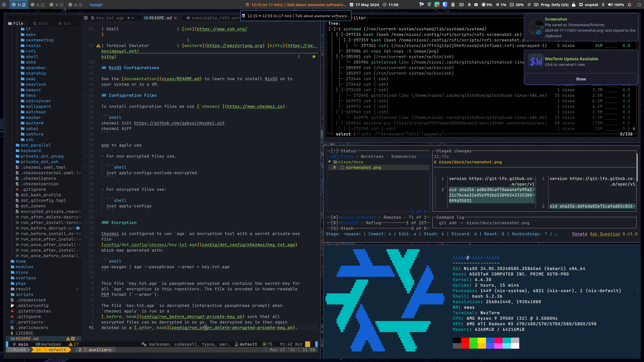Open the Git tab in the file sidebar
The image size is (644, 362).
tap(65, 23)
